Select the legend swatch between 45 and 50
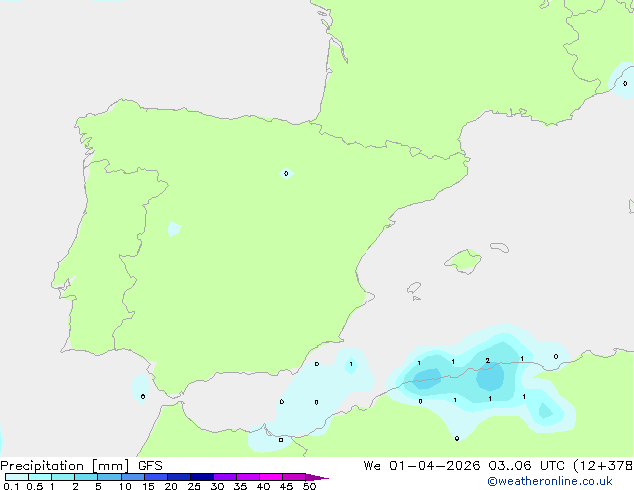The height and width of the screenshot is (490, 634). point(294,477)
